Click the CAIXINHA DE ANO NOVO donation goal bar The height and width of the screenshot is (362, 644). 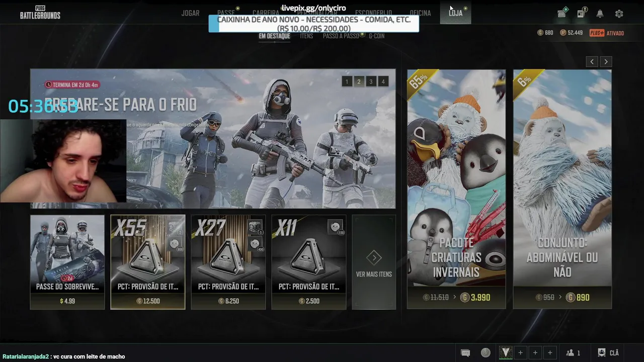click(314, 24)
